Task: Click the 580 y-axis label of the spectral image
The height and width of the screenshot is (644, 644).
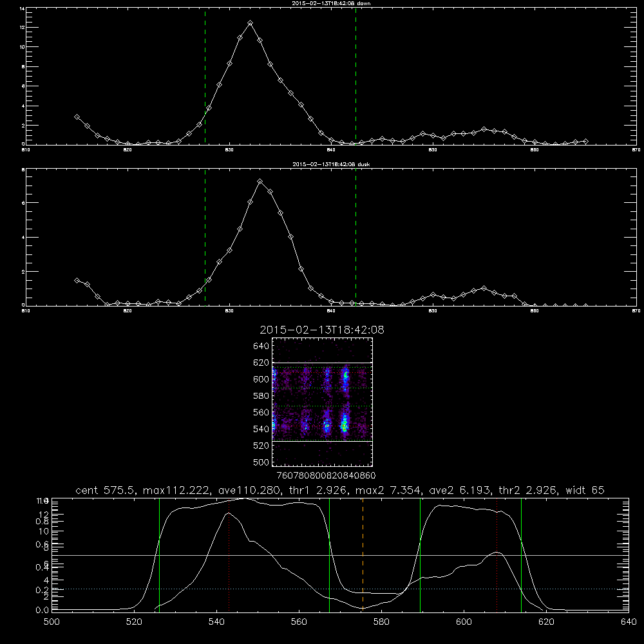Action: pyautogui.click(x=261, y=396)
